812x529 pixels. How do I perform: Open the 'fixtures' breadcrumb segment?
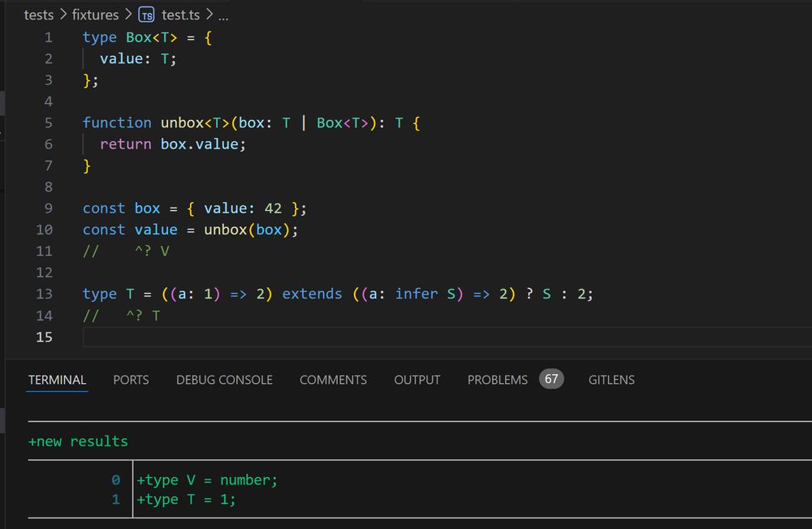coord(95,15)
